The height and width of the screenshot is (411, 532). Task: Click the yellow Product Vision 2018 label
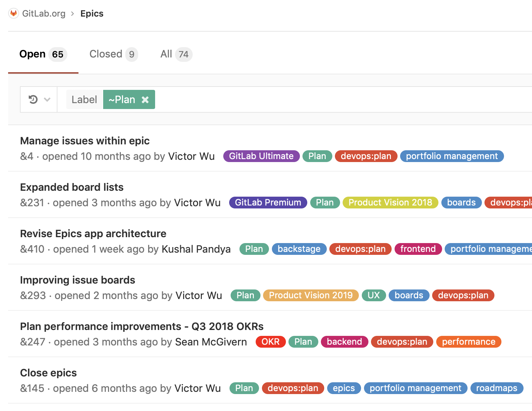point(390,203)
